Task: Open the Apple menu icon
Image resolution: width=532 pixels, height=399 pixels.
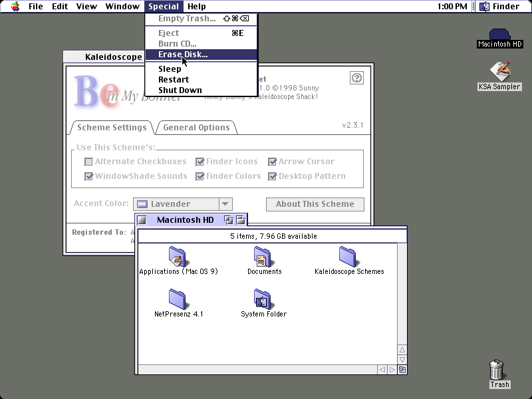Action: click(x=15, y=7)
